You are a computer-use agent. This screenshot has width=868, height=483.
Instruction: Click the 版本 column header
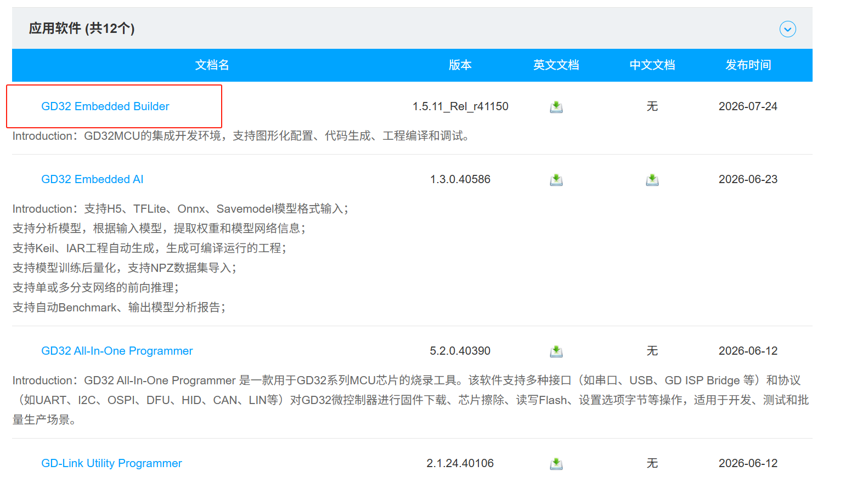tap(460, 65)
